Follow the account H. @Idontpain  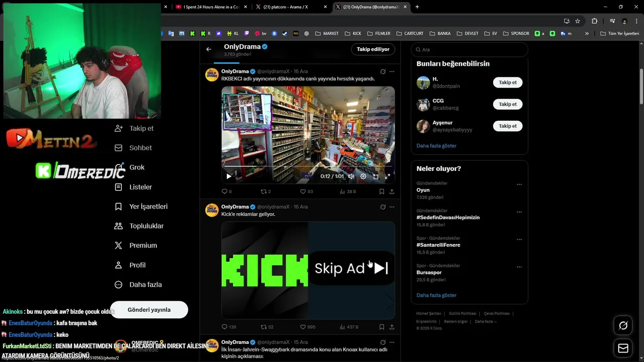[508, 82]
